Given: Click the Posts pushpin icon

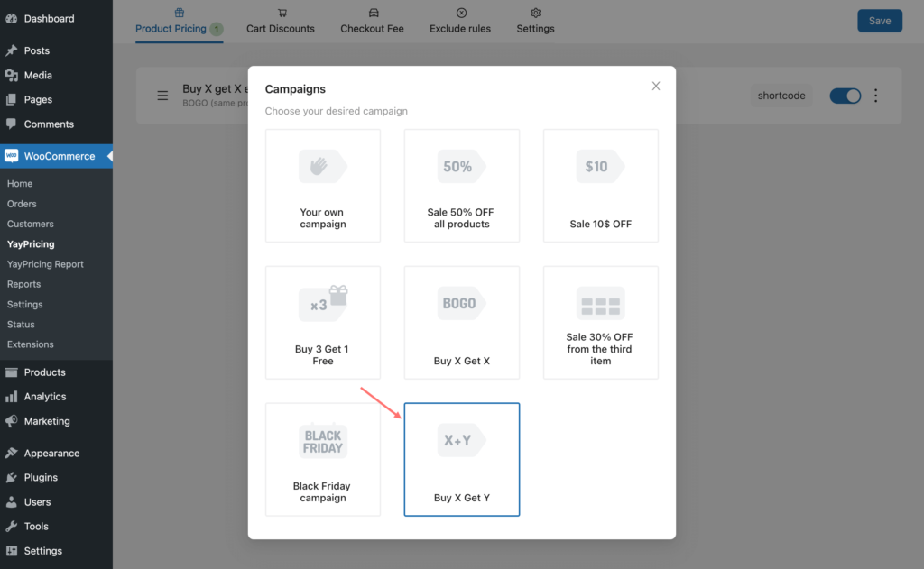Looking at the screenshot, I should pyautogui.click(x=11, y=50).
